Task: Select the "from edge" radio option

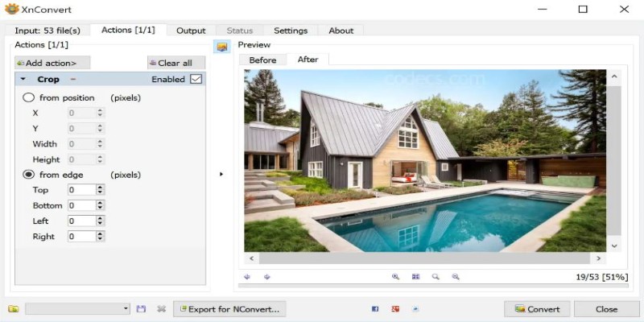Action: tap(29, 175)
